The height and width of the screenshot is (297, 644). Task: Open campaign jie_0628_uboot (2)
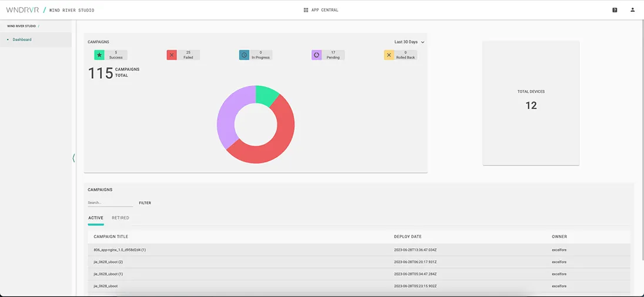point(108,262)
